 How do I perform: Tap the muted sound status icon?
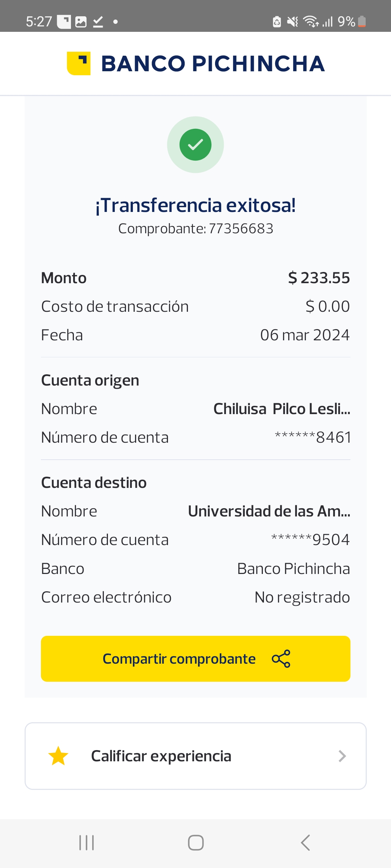pyautogui.click(x=292, y=22)
